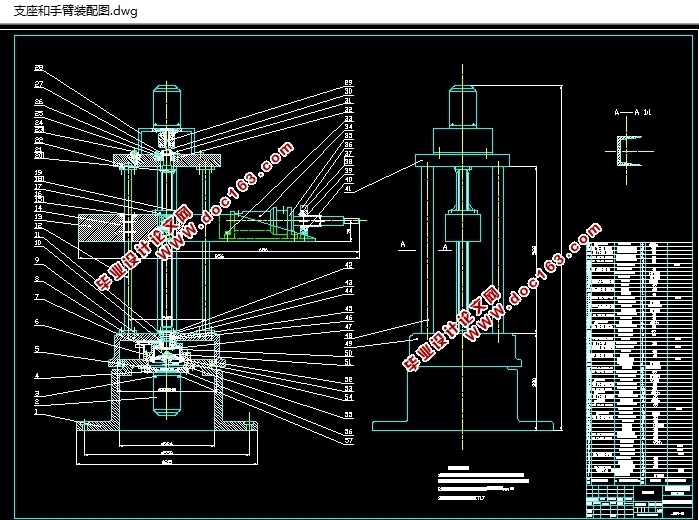This screenshot has height=520, width=699.
Task: Select part callout number 10
Action: [x=38, y=243]
